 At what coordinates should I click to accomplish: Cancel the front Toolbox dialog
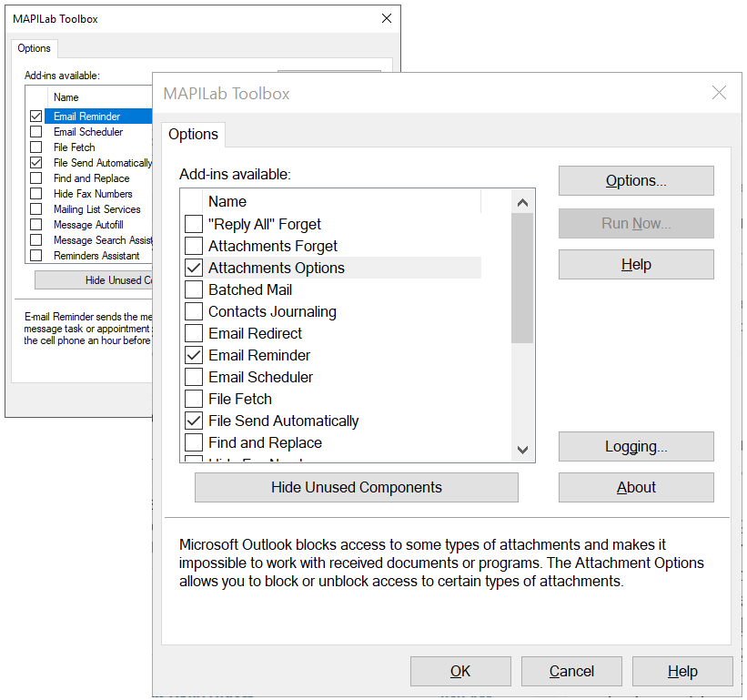point(571,672)
